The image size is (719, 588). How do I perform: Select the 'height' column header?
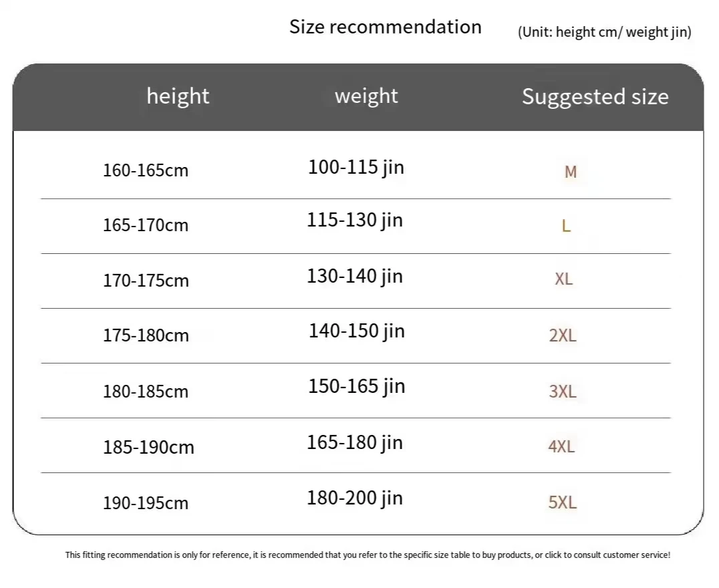tap(178, 96)
